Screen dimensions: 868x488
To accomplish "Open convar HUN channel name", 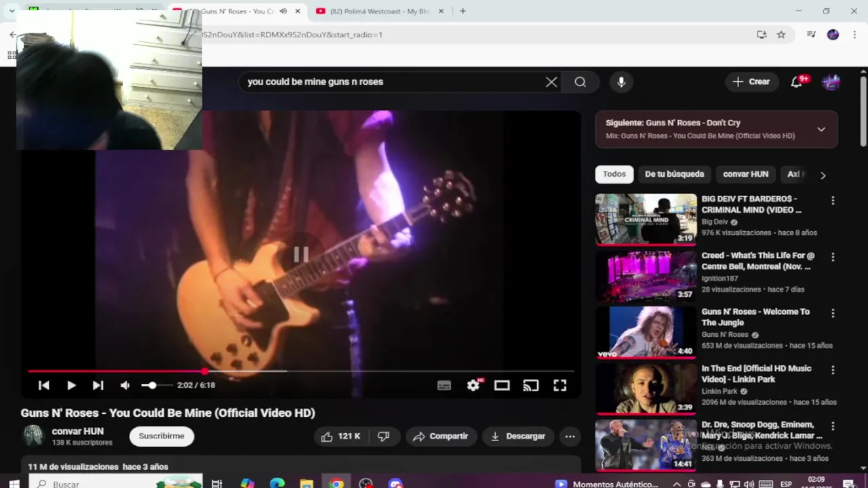I will [77, 431].
